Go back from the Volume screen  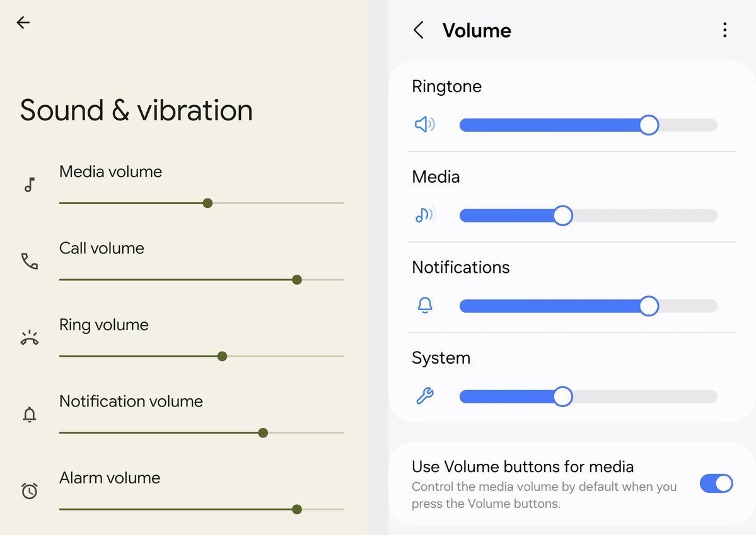(419, 30)
